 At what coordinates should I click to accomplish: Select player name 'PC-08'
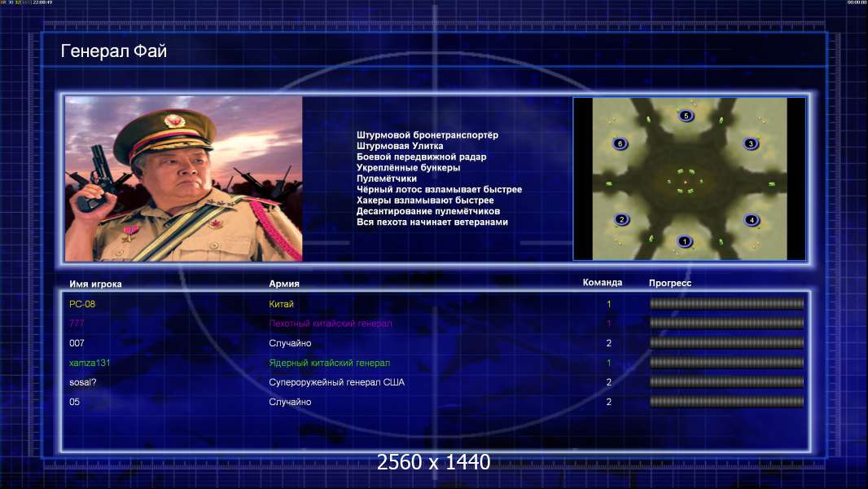tap(82, 304)
